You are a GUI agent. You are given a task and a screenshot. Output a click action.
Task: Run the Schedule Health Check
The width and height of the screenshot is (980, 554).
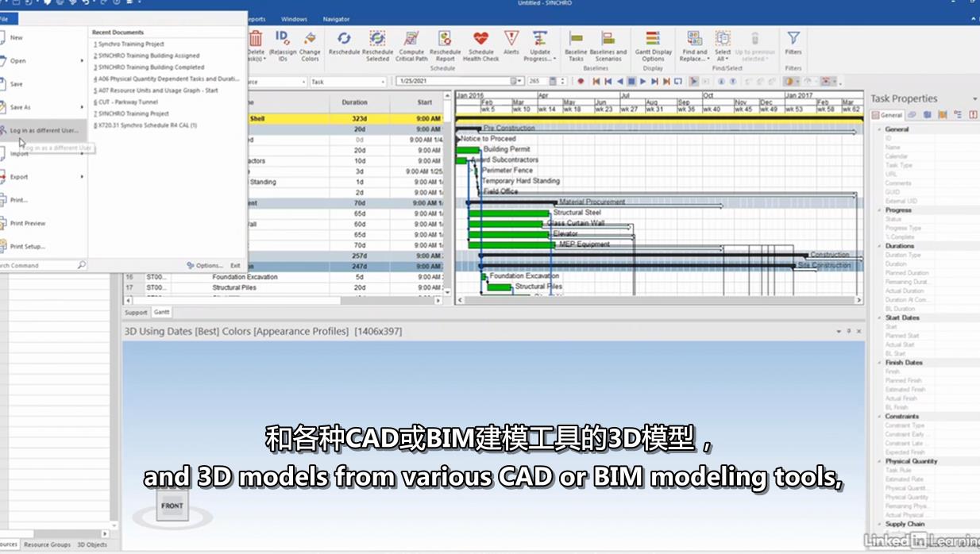click(x=480, y=45)
